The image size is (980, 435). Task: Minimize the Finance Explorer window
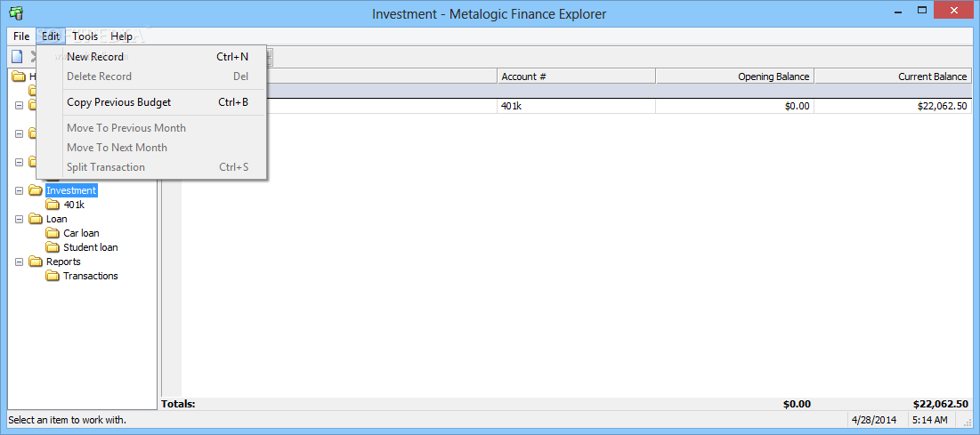click(897, 11)
